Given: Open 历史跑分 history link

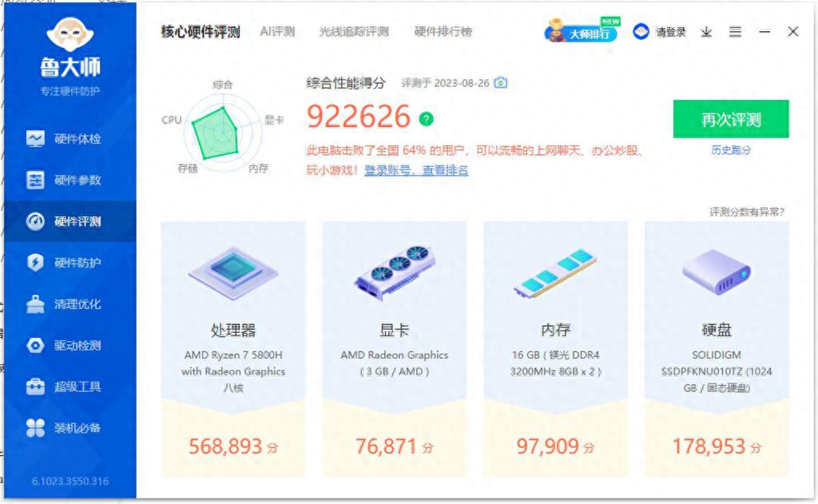Looking at the screenshot, I should pos(731,150).
